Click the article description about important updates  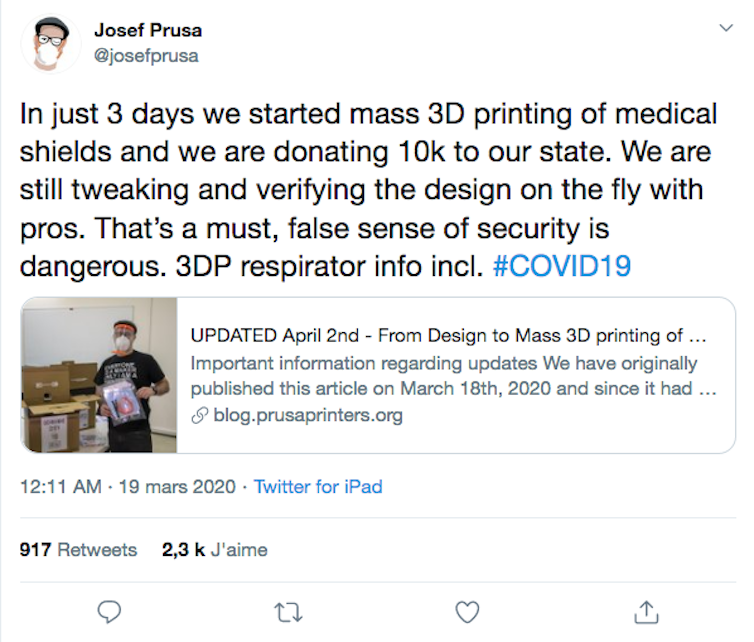coord(452,376)
